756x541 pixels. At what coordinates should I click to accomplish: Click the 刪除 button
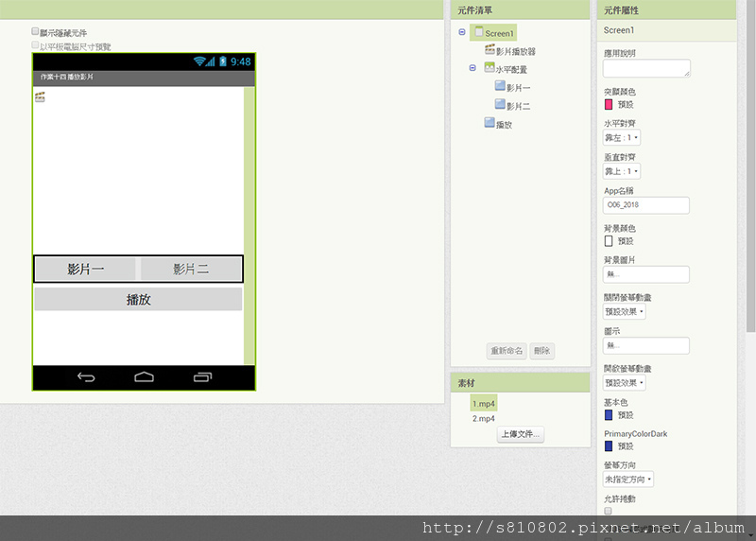tap(541, 351)
